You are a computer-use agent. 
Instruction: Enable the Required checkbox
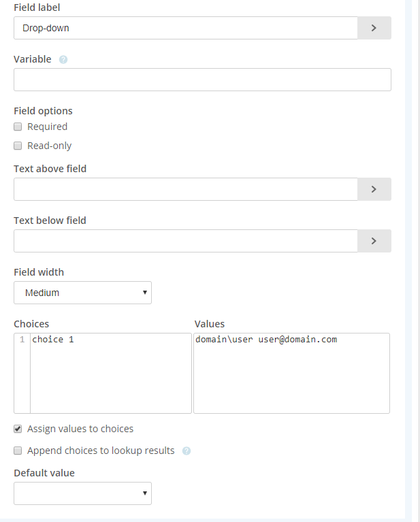pos(18,127)
